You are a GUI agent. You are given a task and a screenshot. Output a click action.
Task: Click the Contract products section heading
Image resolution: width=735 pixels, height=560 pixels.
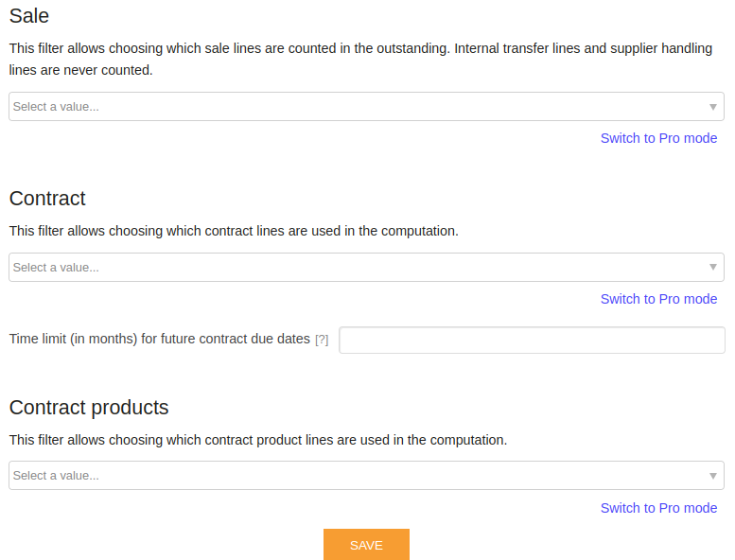[89, 408]
